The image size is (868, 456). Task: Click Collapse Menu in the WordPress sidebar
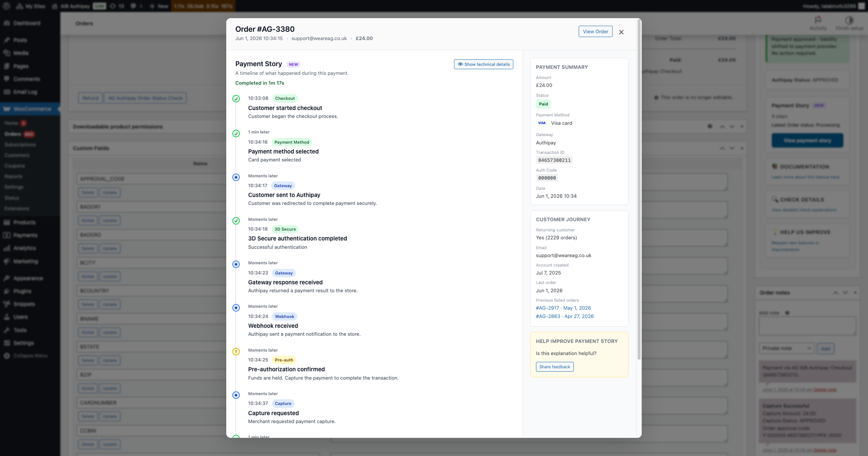click(30, 356)
